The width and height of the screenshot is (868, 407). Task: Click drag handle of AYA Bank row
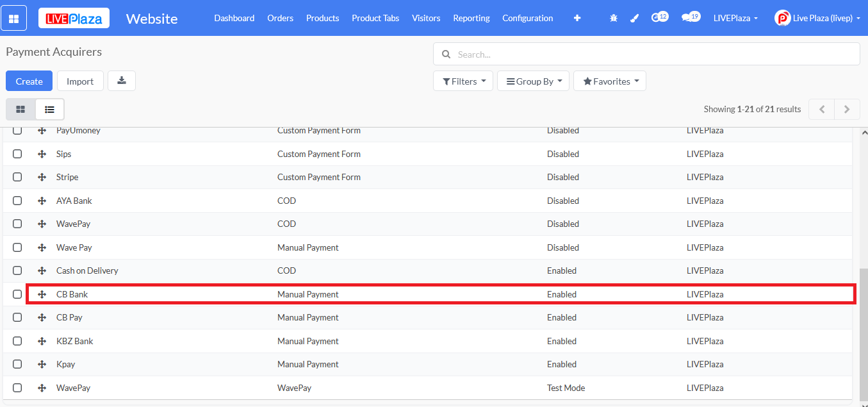42,201
